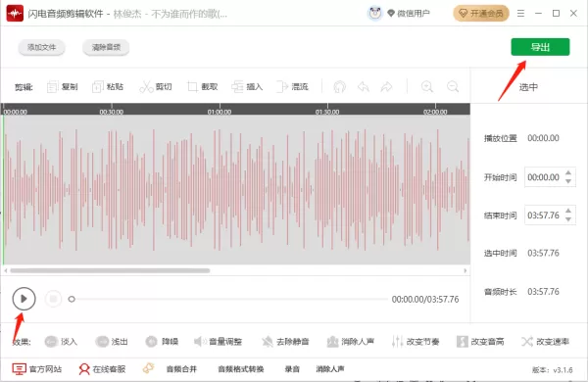Click the green Export (导出) button
The height and width of the screenshot is (382, 588).
(540, 47)
